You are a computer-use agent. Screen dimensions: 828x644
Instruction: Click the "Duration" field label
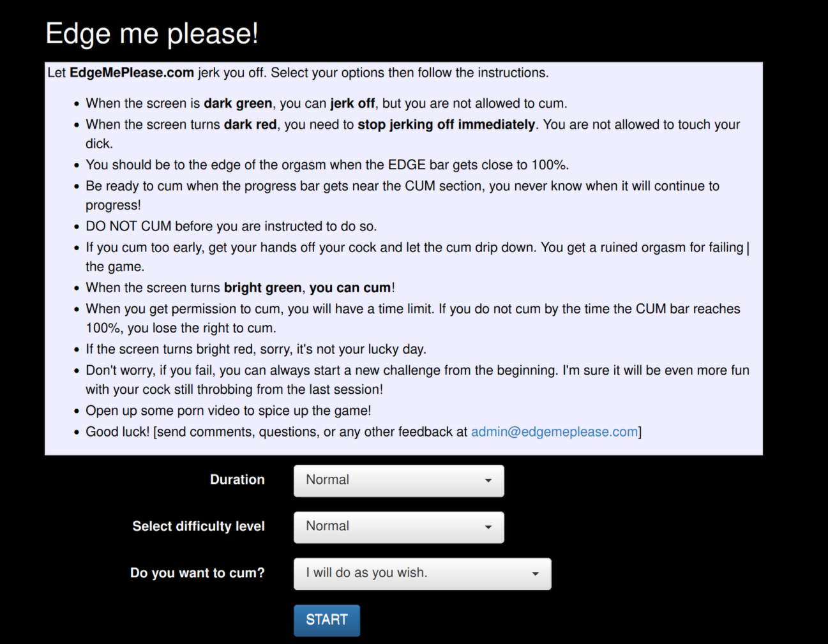coord(237,479)
